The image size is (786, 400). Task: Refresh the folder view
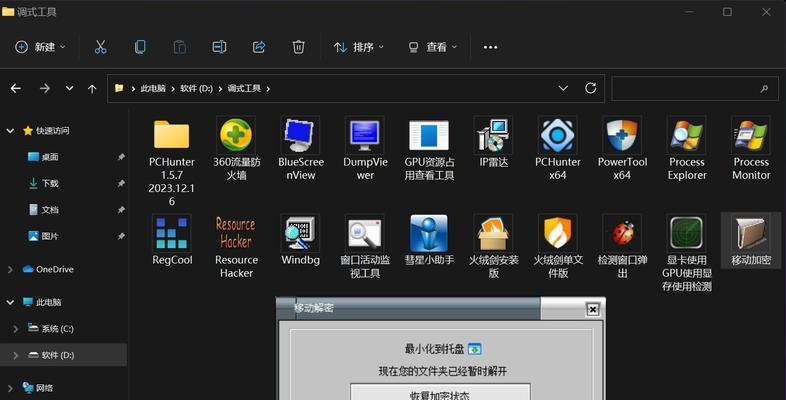(x=591, y=88)
